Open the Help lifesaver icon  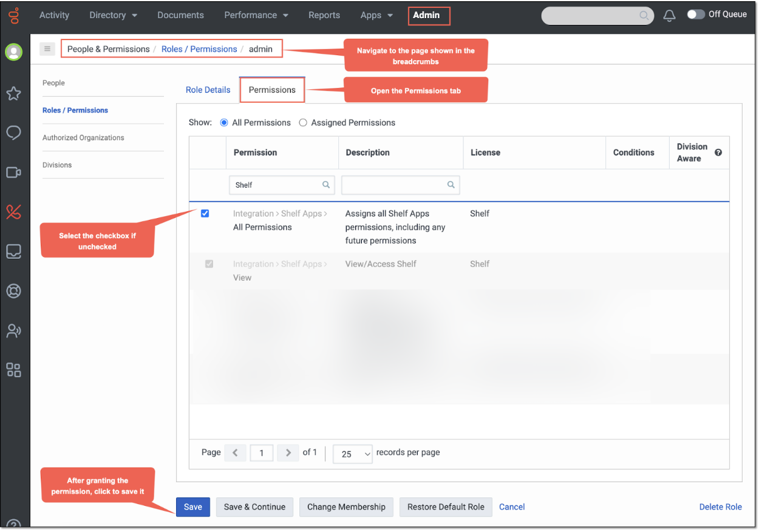[13, 291]
